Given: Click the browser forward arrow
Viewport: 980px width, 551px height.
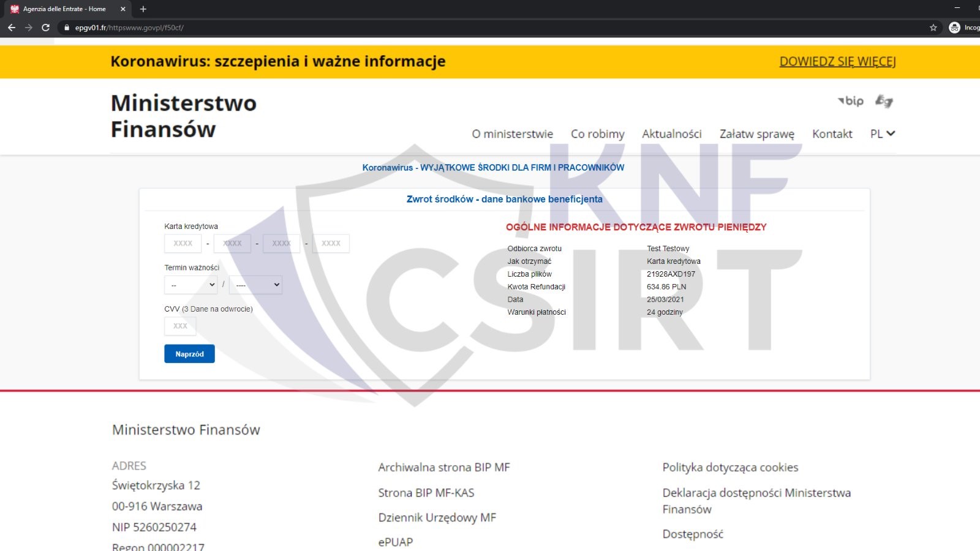Looking at the screenshot, I should coord(28,28).
